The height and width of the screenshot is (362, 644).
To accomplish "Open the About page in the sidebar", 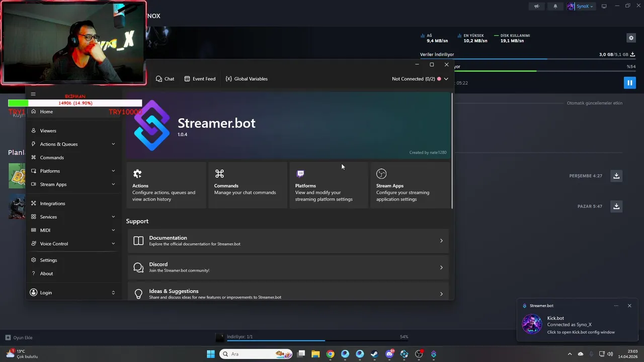I will click(74, 274).
